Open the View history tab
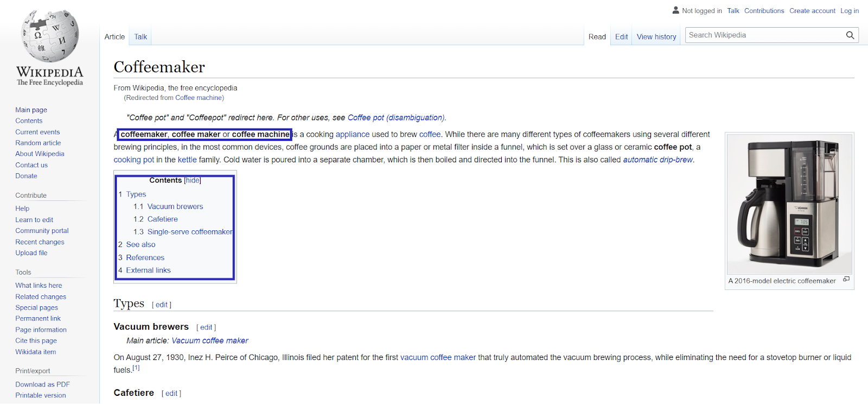 pyautogui.click(x=656, y=37)
